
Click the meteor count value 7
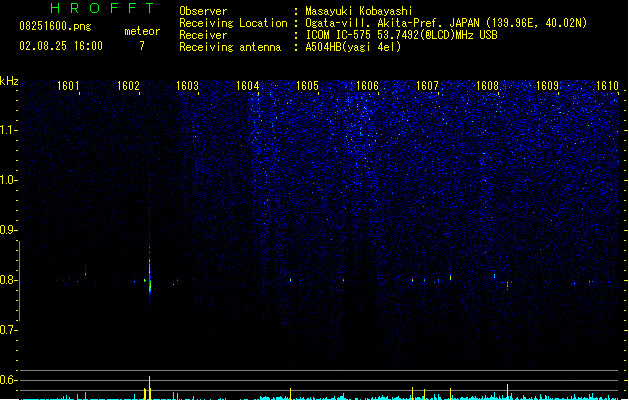(142, 46)
